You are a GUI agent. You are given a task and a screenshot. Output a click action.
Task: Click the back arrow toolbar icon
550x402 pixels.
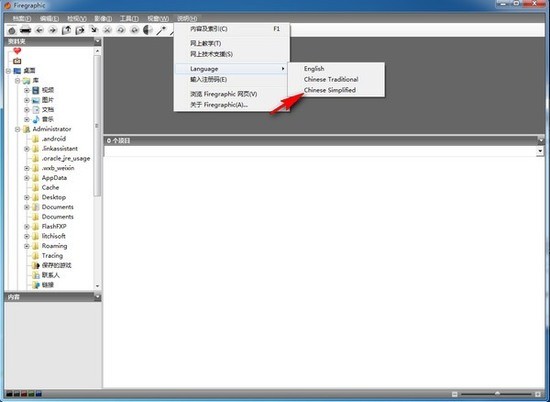click(x=39, y=31)
